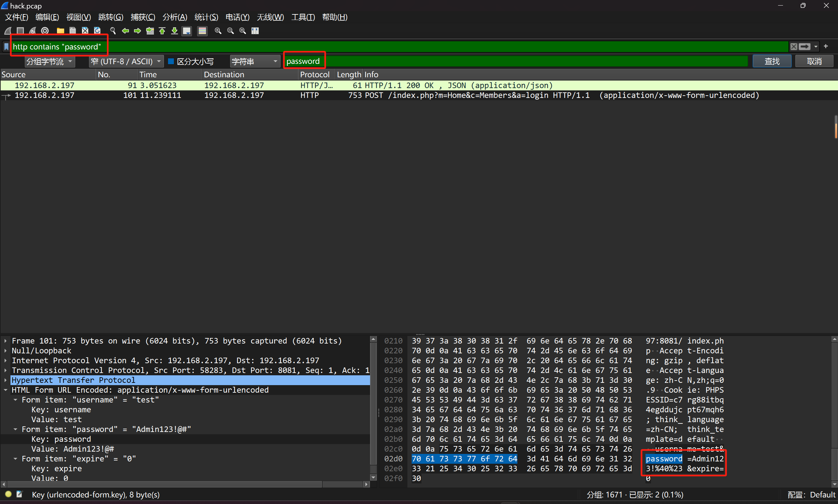
Task: Click the 查找 find button
Action: tap(772, 62)
